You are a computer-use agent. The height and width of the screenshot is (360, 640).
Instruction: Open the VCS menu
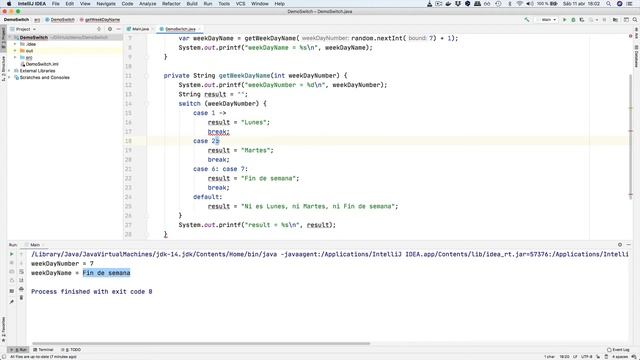[241, 4]
